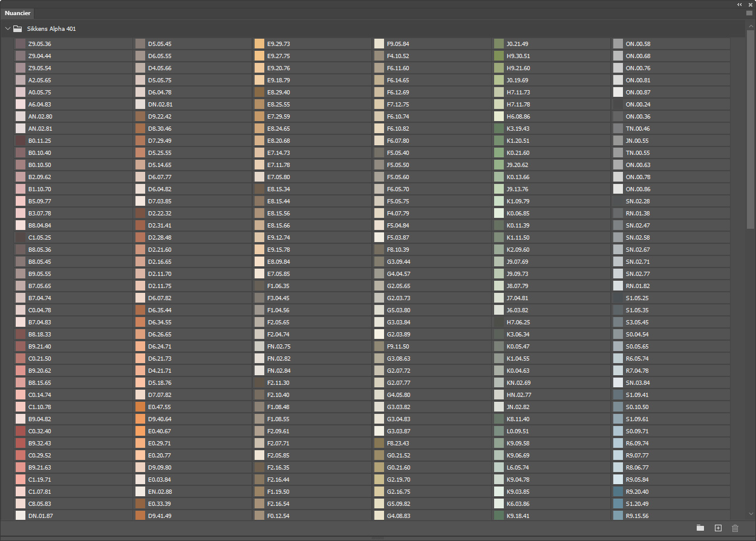Click the label F2.11.30
This screenshot has width=756, height=541.
(279, 382)
